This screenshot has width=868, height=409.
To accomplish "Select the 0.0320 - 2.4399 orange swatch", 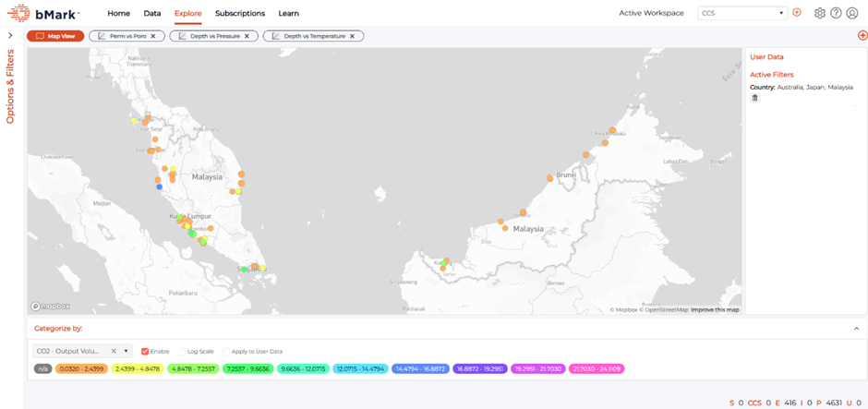I will (x=81, y=368).
